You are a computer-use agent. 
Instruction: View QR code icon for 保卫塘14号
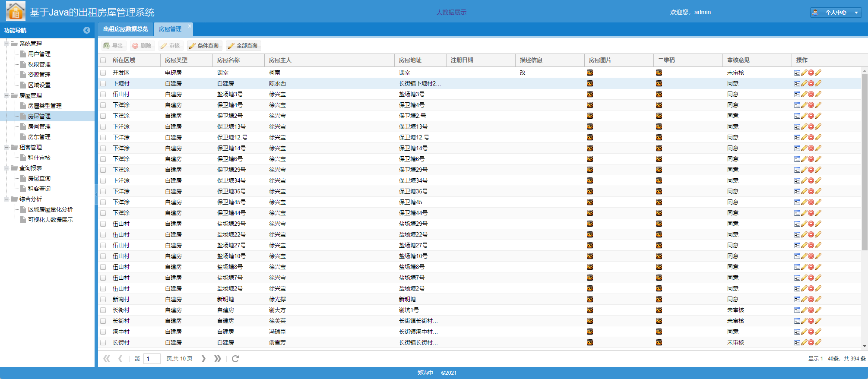click(659, 148)
